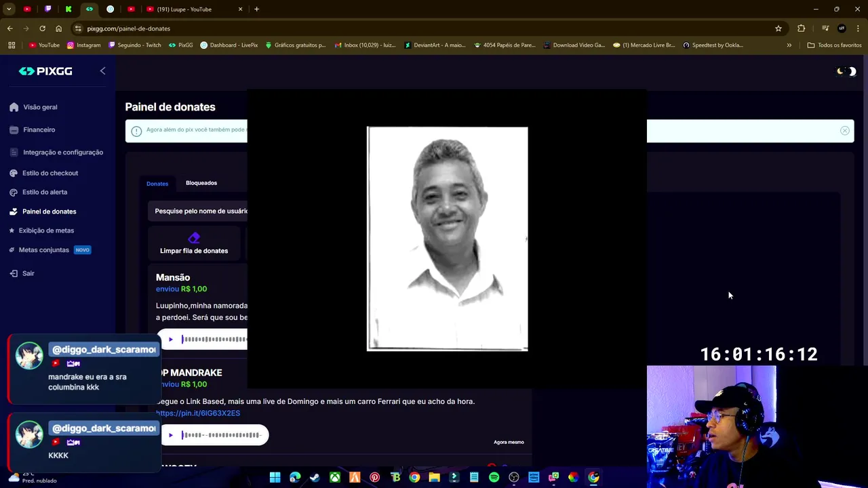This screenshot has height=488, width=868.
Task: Switch to the Donates tab
Action: tap(157, 184)
